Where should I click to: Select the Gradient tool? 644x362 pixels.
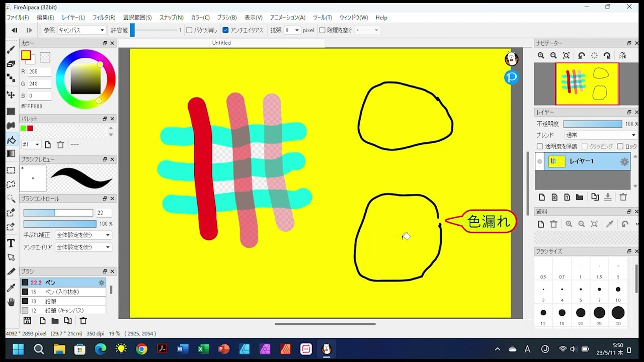pos(11,154)
